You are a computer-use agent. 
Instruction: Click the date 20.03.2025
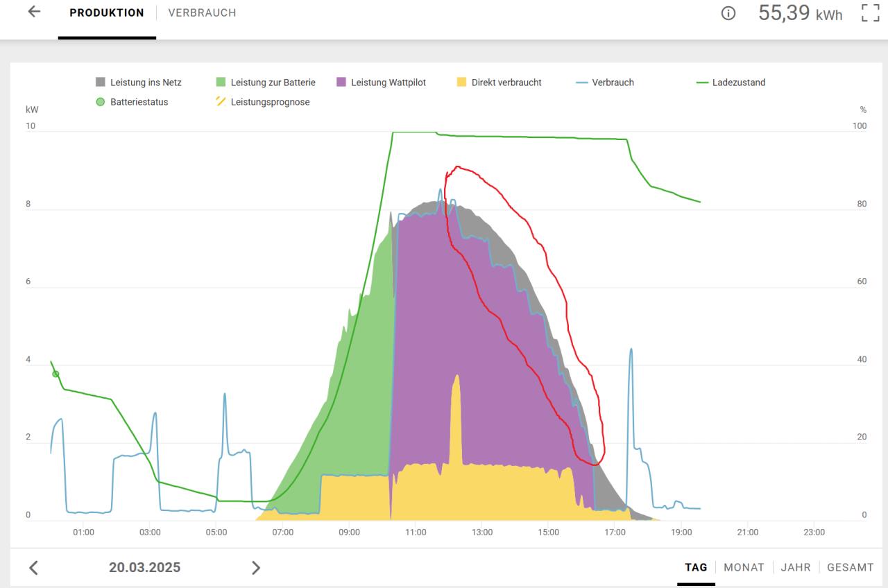point(144,568)
